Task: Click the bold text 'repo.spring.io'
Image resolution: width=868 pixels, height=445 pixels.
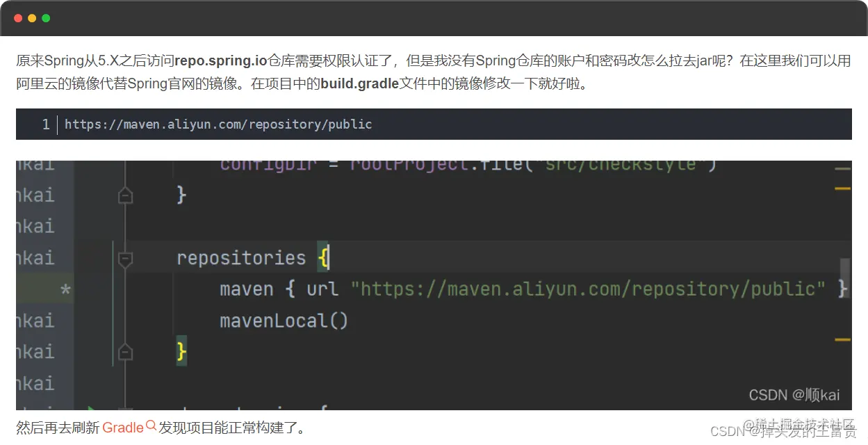Action: [221, 61]
